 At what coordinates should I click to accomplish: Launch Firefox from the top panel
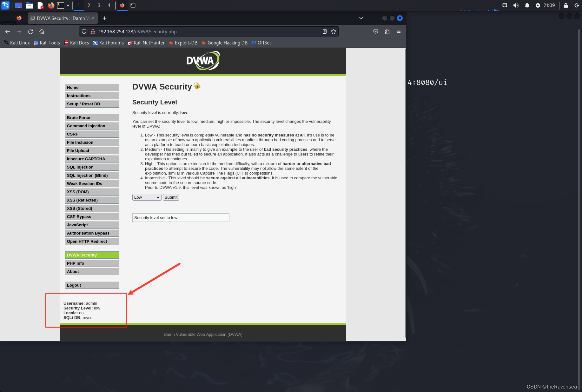(51, 5)
